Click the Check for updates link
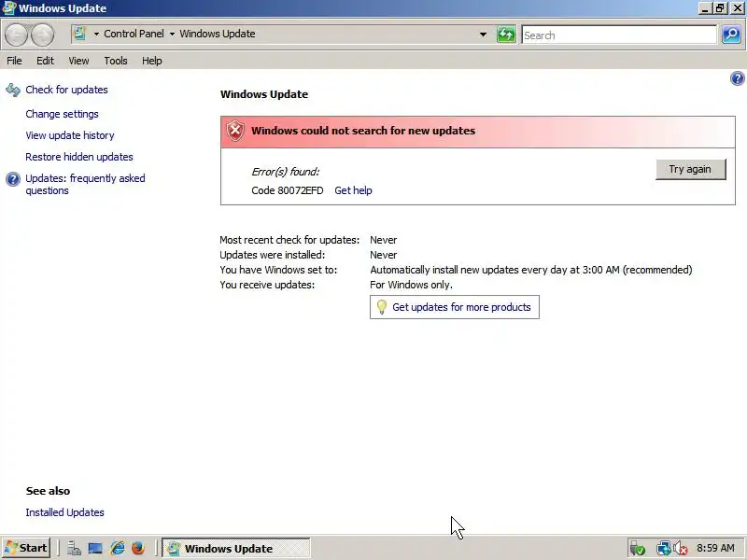The height and width of the screenshot is (560, 747). [66, 90]
